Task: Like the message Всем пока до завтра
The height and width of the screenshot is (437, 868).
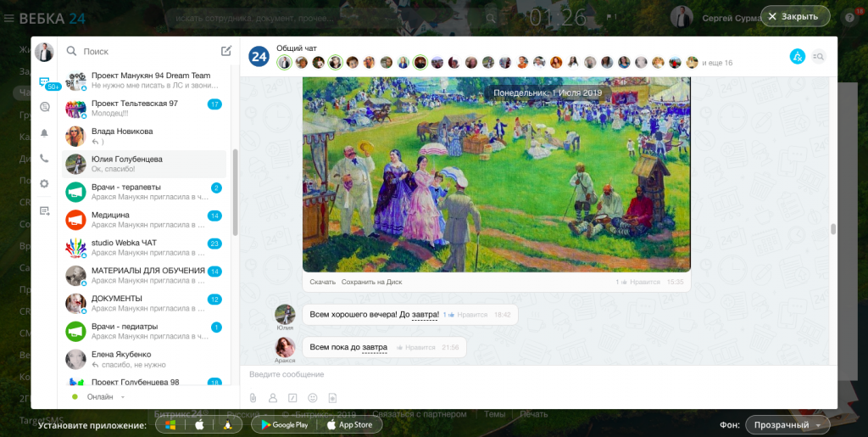Action: point(415,347)
